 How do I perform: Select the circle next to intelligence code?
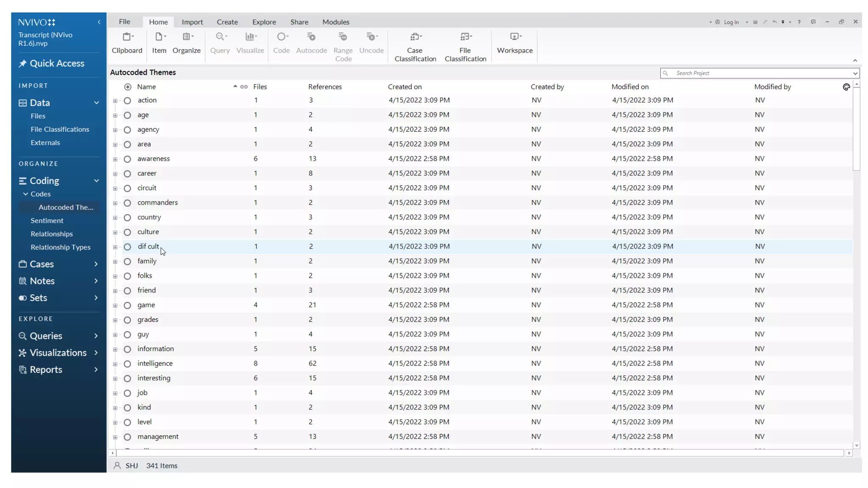click(x=127, y=364)
